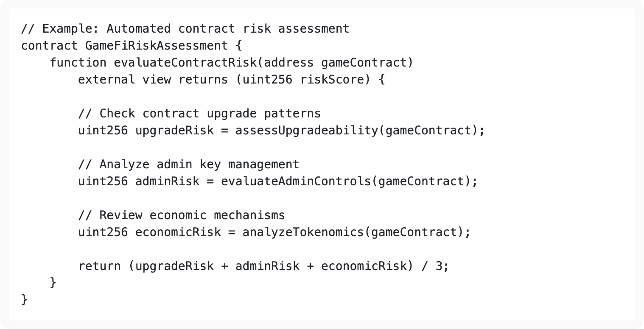The width and height of the screenshot is (644, 329).
Task: Click the upgradeRisk variable in its declaration line
Action: click(x=174, y=130)
